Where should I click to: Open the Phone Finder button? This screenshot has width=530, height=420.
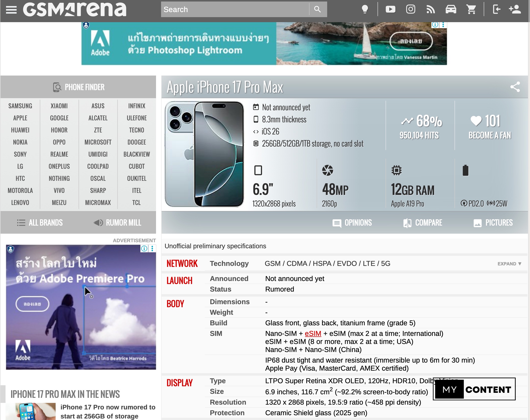(79, 87)
